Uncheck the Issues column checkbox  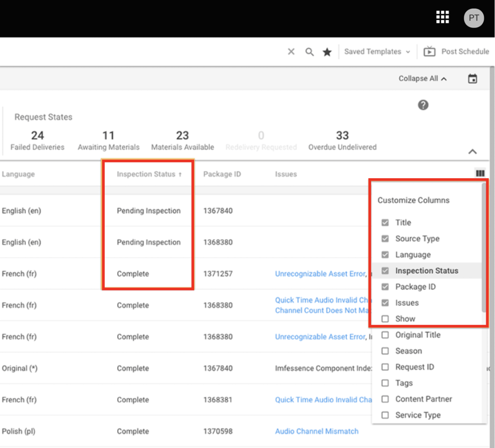point(385,302)
